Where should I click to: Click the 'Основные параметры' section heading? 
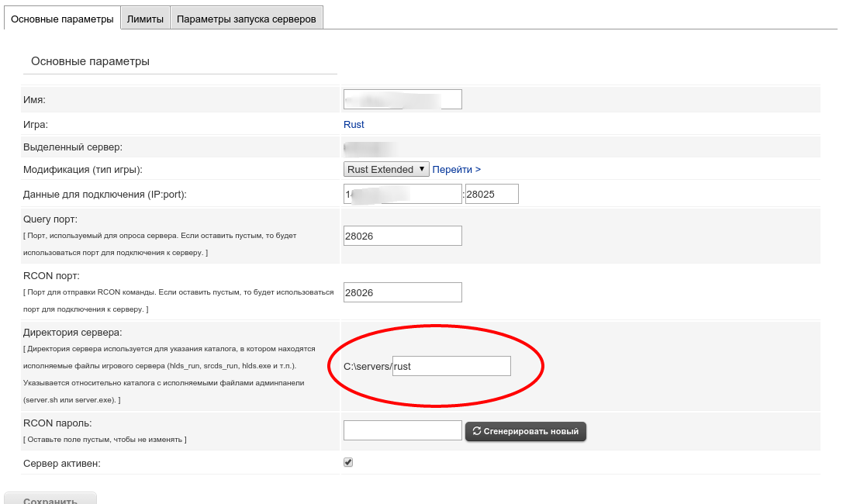click(x=90, y=61)
